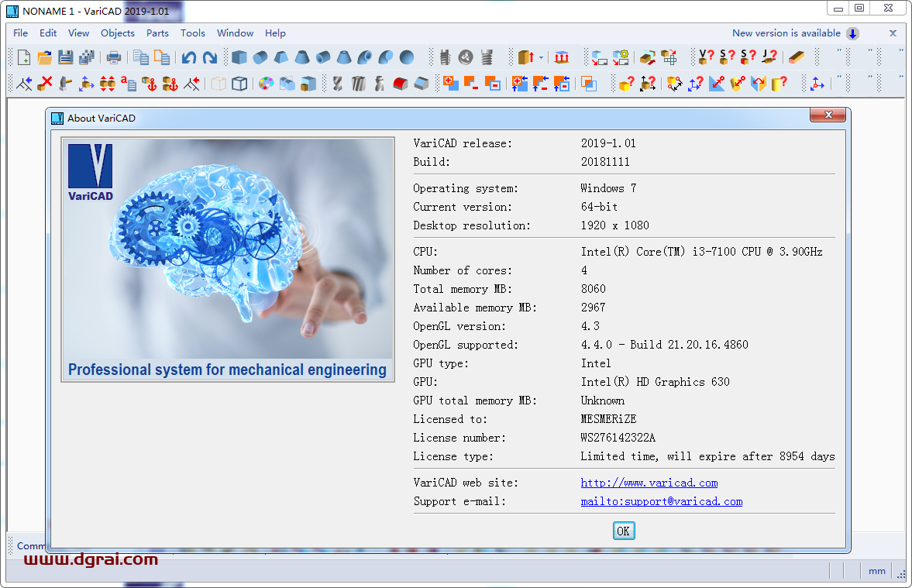Insert a pipe solid
The height and width of the screenshot is (588, 912).
click(323, 57)
